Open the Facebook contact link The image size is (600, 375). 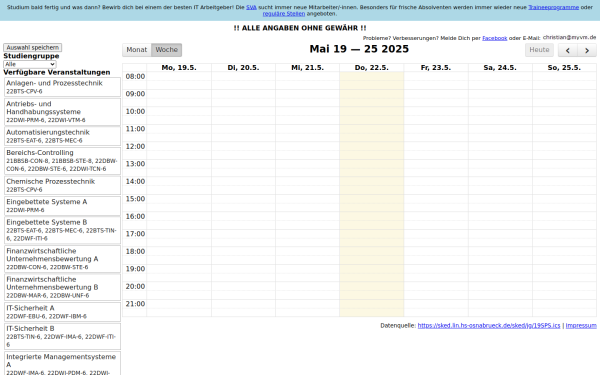coord(494,38)
